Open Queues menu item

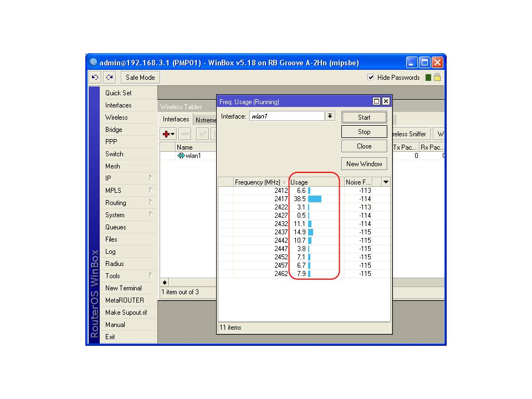[x=128, y=227]
